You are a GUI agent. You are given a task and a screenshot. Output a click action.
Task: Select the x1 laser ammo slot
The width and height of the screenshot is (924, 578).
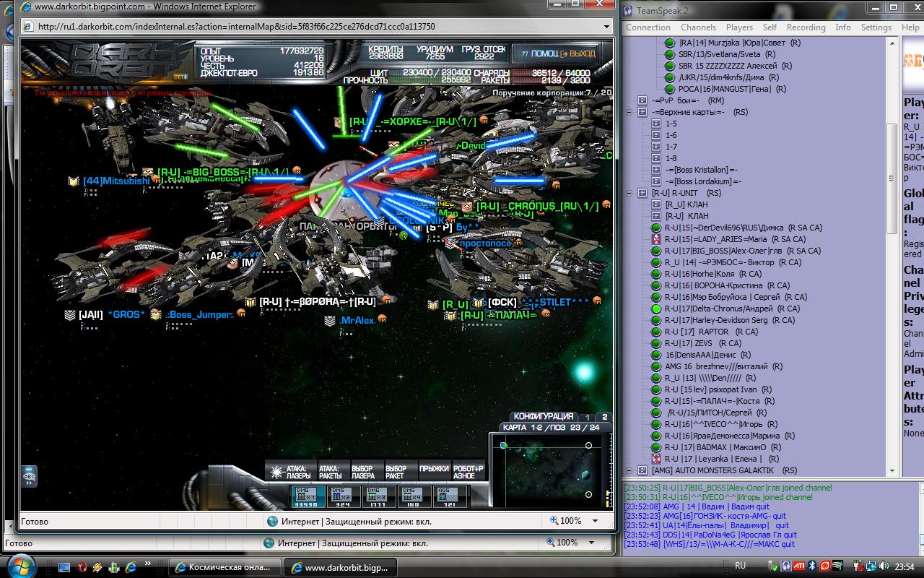click(x=308, y=496)
